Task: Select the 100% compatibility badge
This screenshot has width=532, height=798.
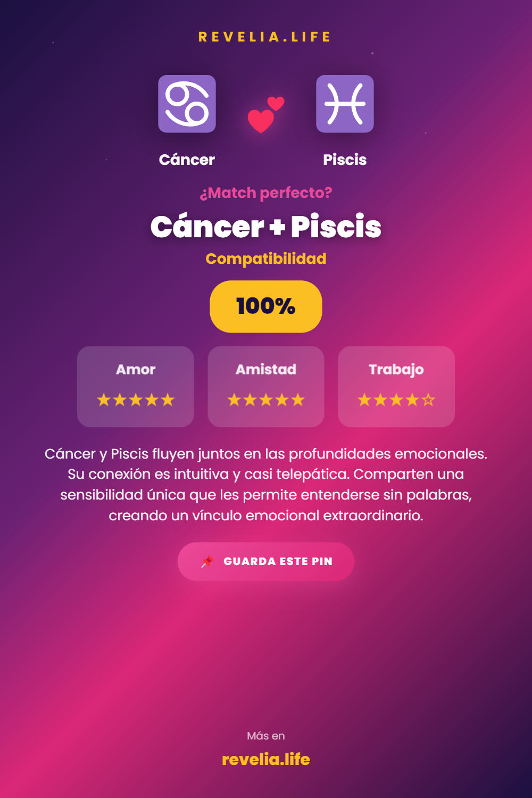Action: click(x=266, y=306)
